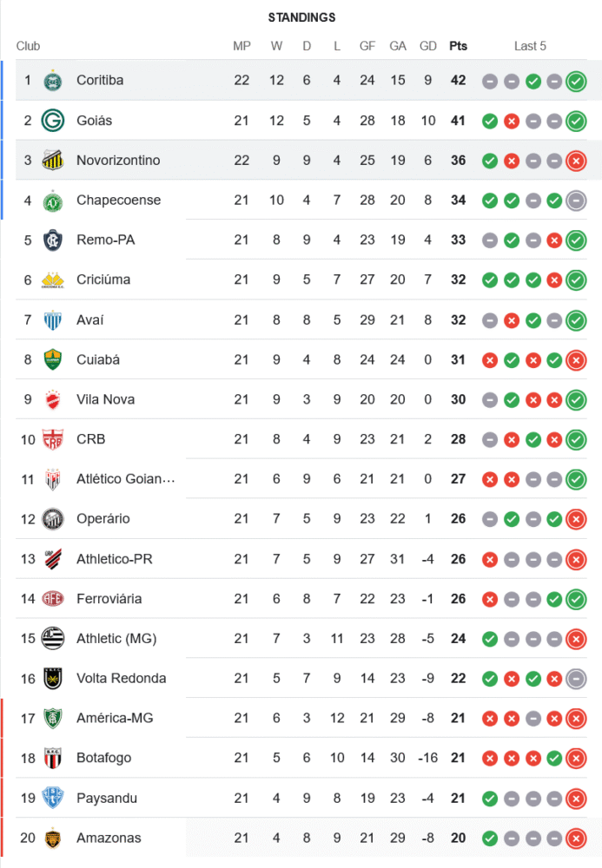The image size is (602, 868).
Task: Select the GD column header
Action: (428, 46)
